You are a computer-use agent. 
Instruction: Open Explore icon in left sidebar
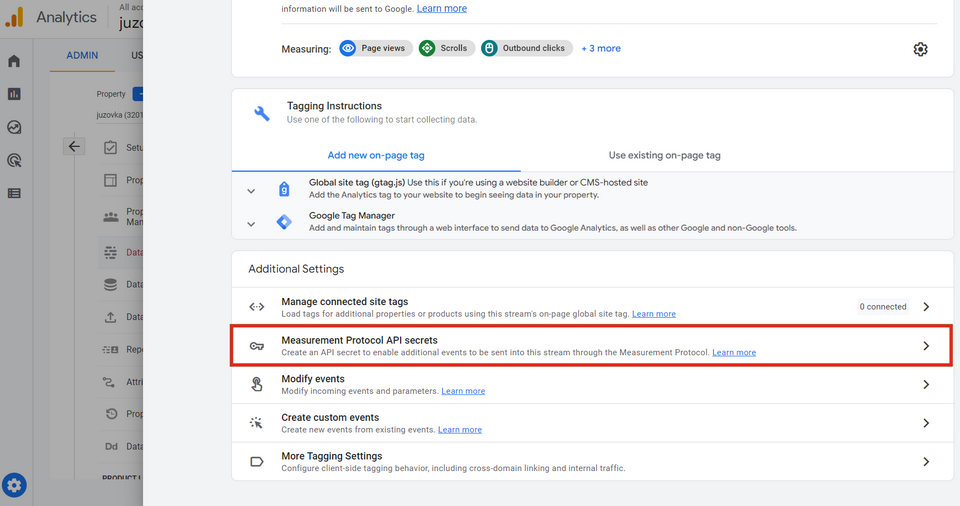tap(14, 127)
